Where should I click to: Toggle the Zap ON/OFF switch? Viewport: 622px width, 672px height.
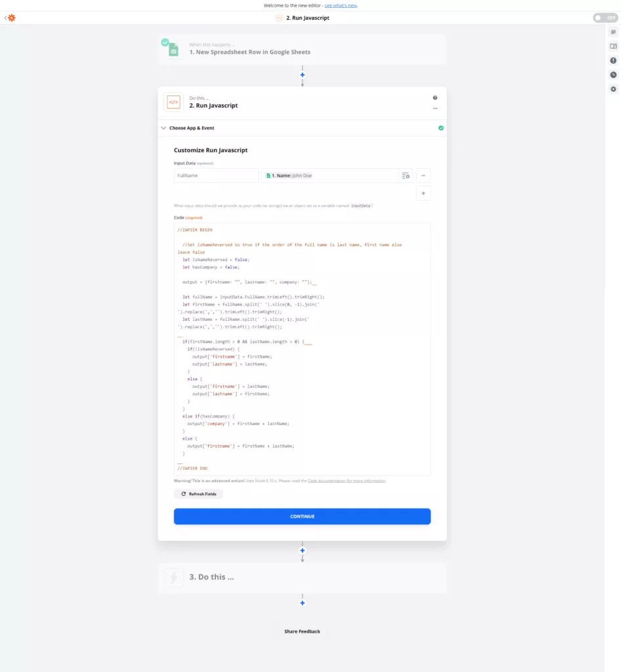pos(606,18)
